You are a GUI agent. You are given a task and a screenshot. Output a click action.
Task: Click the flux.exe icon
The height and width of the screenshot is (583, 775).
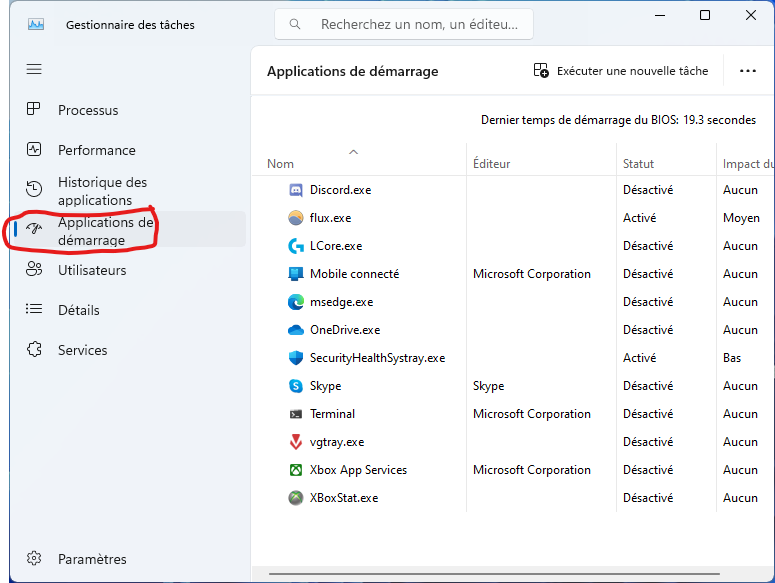point(296,217)
